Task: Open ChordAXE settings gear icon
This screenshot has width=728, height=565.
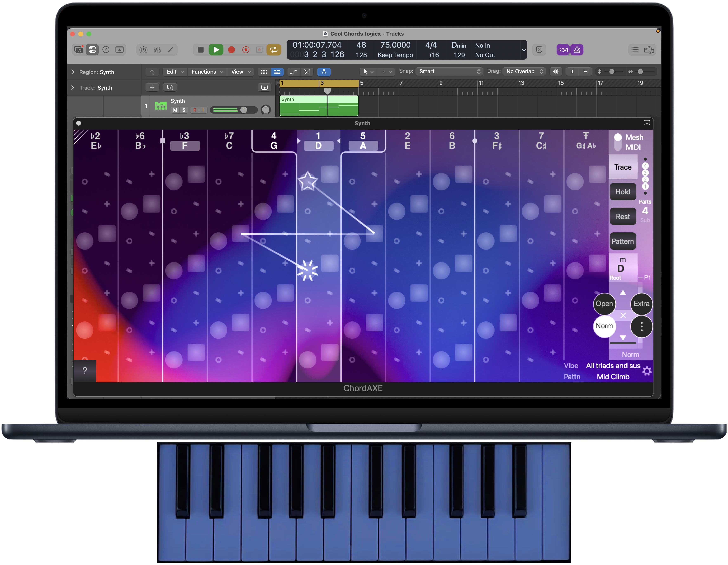Action: point(647,371)
